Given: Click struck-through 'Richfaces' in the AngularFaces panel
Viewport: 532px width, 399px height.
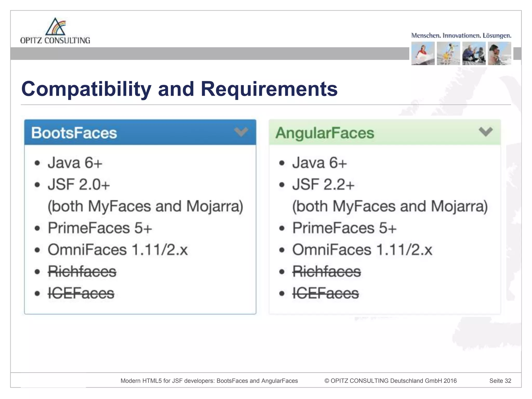Looking at the screenshot, I should tap(327, 271).
